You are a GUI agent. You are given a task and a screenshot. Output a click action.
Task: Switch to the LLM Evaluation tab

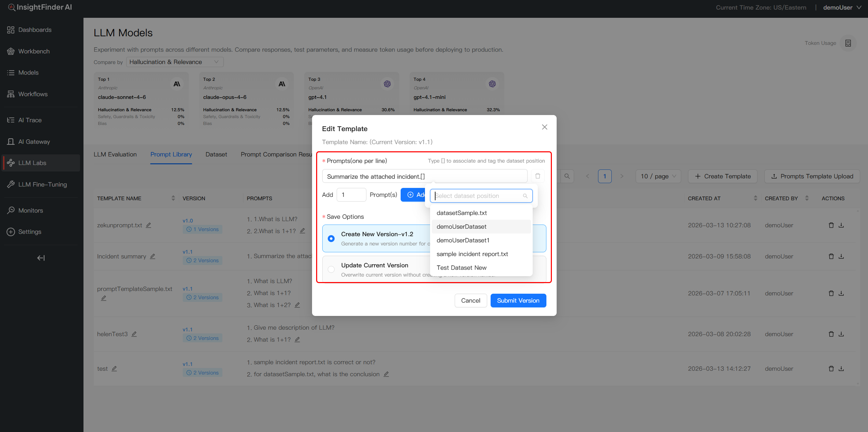pos(115,154)
